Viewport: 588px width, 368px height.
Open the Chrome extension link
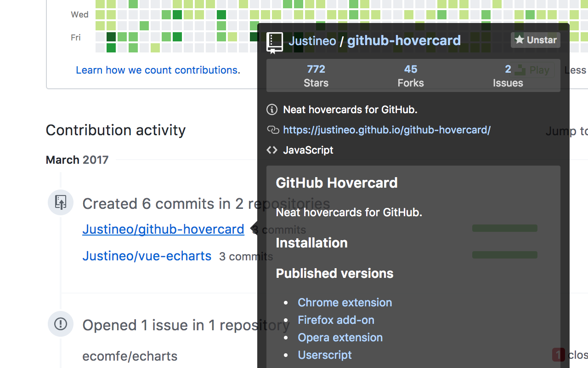(345, 302)
